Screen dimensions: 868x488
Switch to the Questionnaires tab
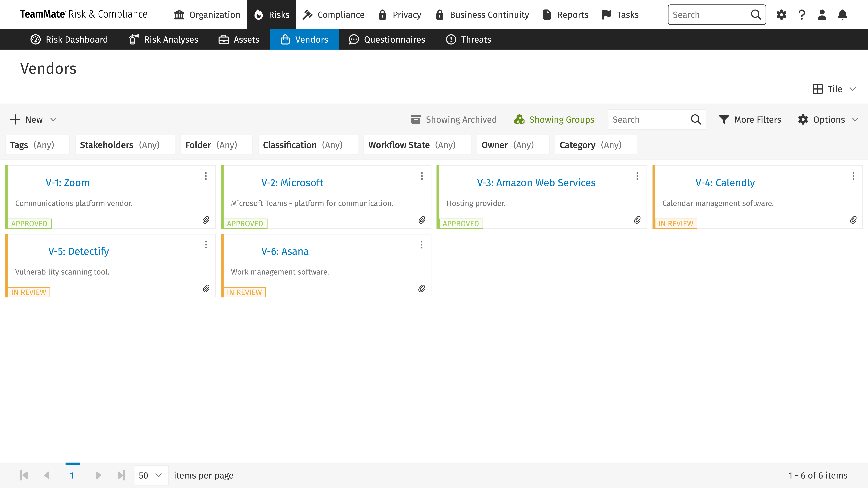point(387,39)
